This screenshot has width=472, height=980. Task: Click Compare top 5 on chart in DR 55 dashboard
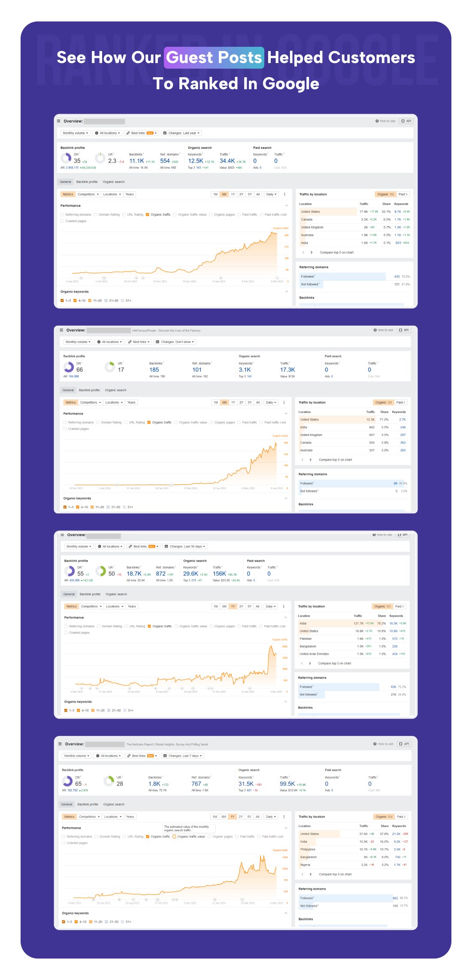tap(334, 663)
